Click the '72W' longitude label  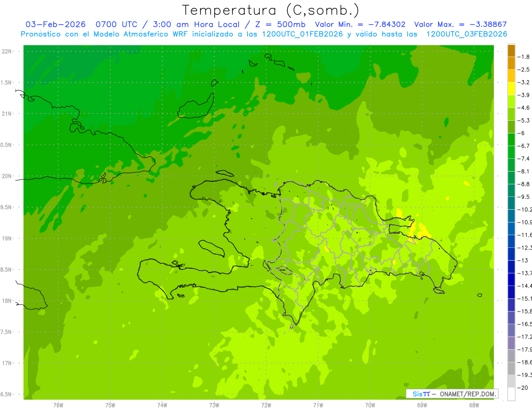[266, 405]
